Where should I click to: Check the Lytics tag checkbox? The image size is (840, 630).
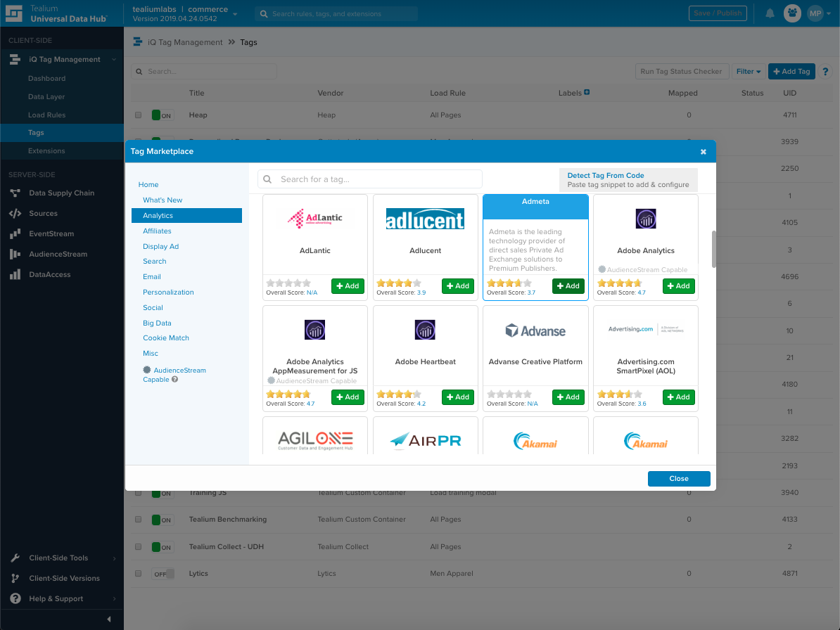pyautogui.click(x=138, y=574)
